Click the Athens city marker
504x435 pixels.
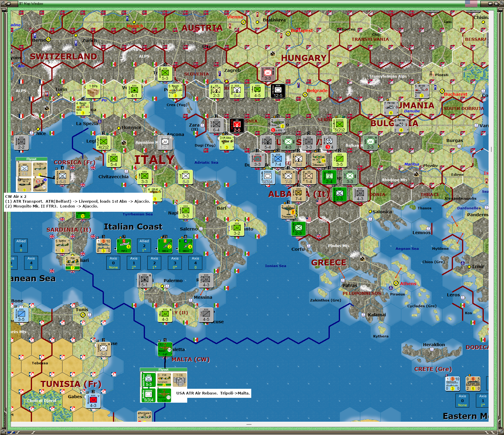396,283
